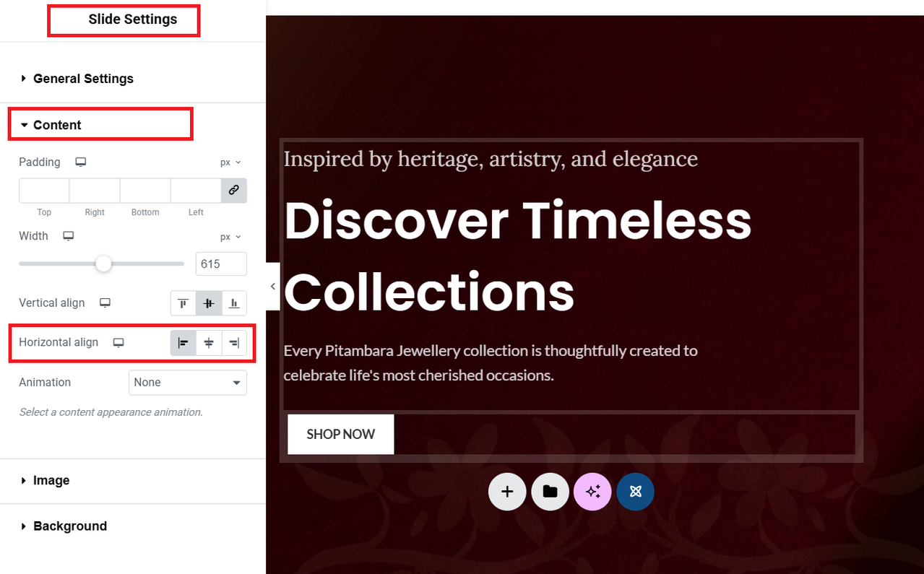The image size is (924, 574).
Task: Collapse the side panel using the arrow handle
Action: coord(272,287)
